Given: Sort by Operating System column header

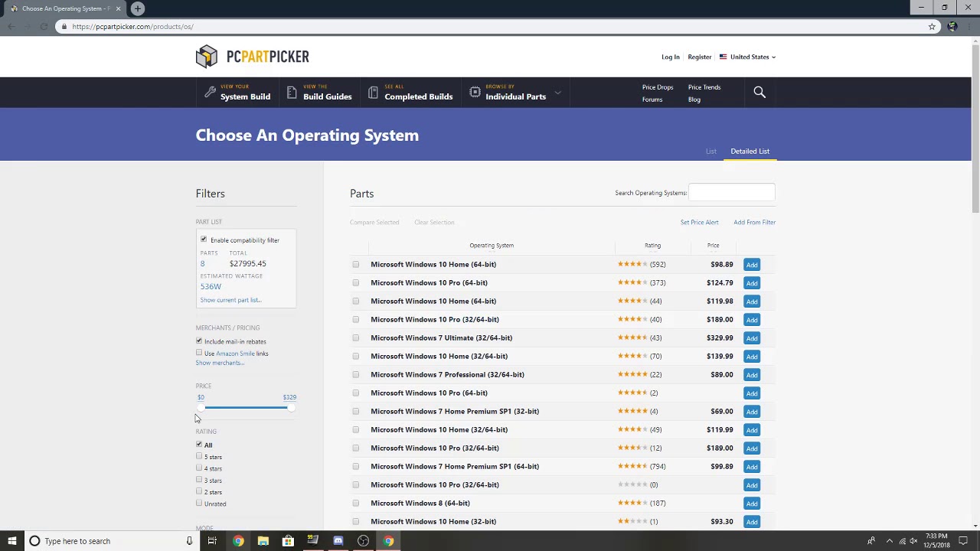Looking at the screenshot, I should 492,246.
